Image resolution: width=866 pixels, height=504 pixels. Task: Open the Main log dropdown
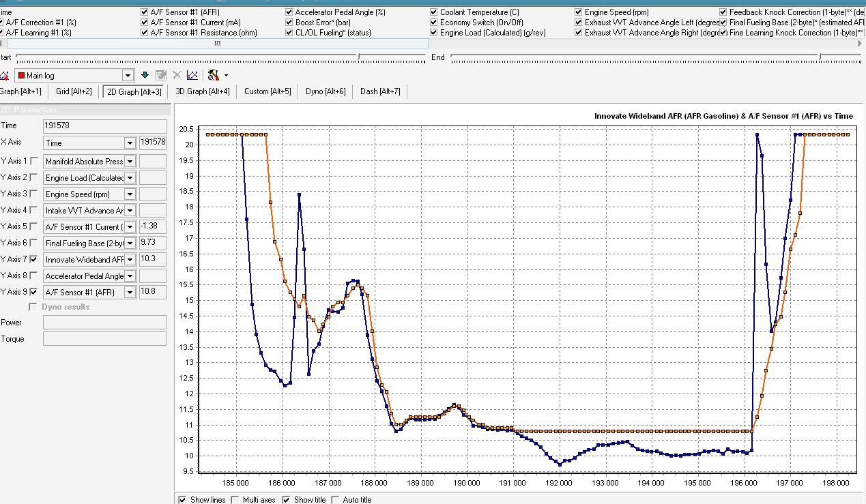tap(128, 76)
